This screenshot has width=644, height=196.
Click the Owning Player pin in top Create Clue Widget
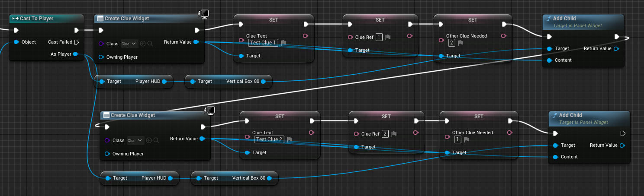tap(101, 57)
